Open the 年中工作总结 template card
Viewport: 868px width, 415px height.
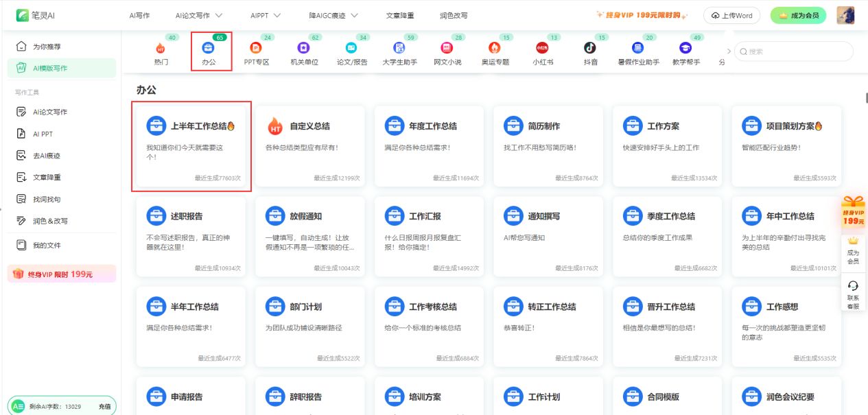pos(787,237)
